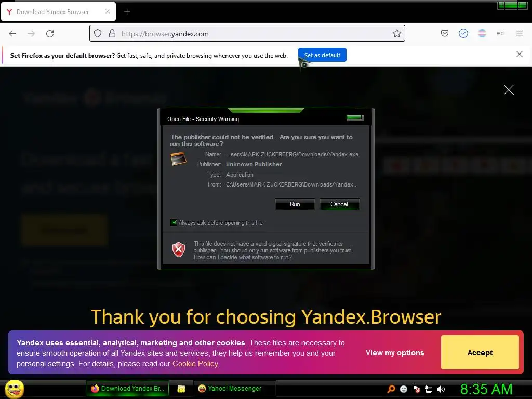532x399 pixels.
Task: Click the padlock site security icon
Action: click(x=112, y=34)
